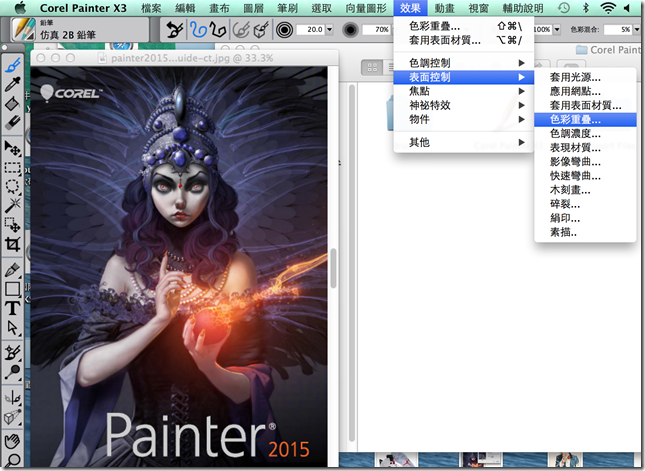This screenshot has width=645, height=471.
Task: Open the 圖層 menu
Action: 253,8
